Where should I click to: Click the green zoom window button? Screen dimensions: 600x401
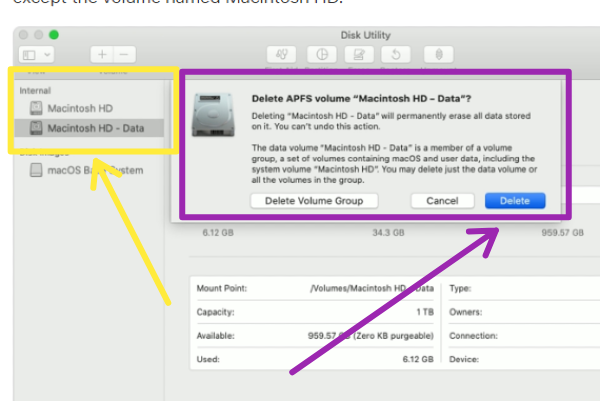click(54, 35)
